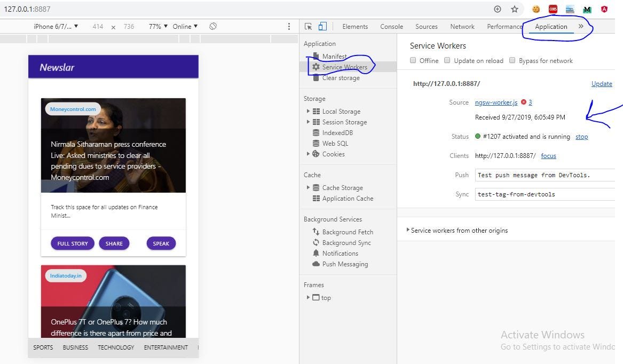
Task: Enable Bypass for network
Action: (512, 60)
